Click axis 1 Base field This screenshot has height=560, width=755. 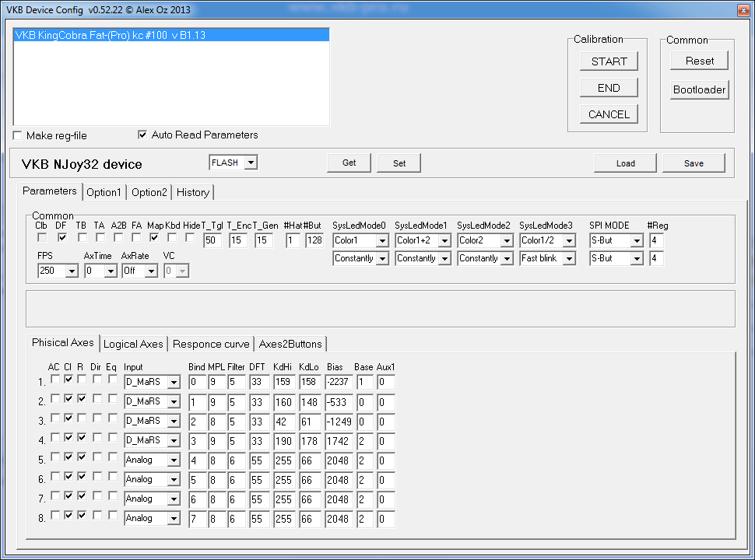pos(365,382)
